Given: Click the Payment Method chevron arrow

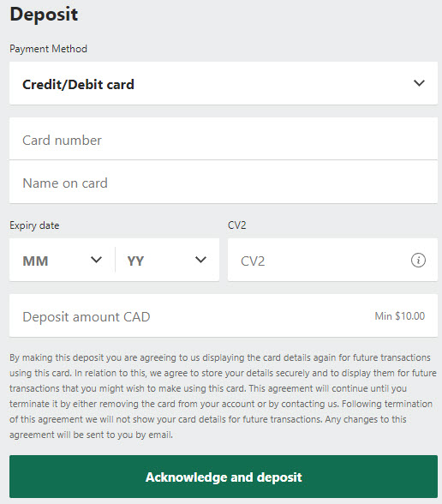Looking at the screenshot, I should click(x=419, y=83).
